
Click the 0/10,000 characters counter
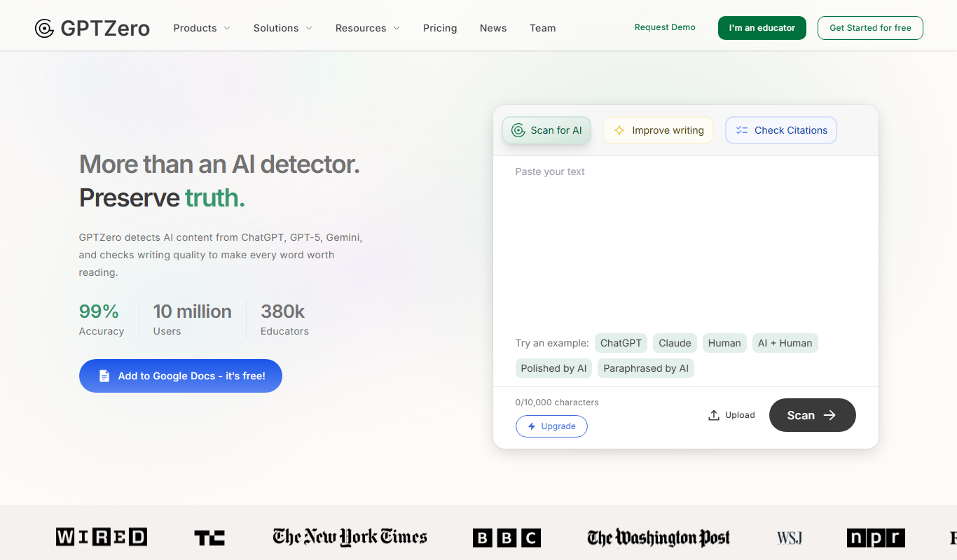pos(557,402)
